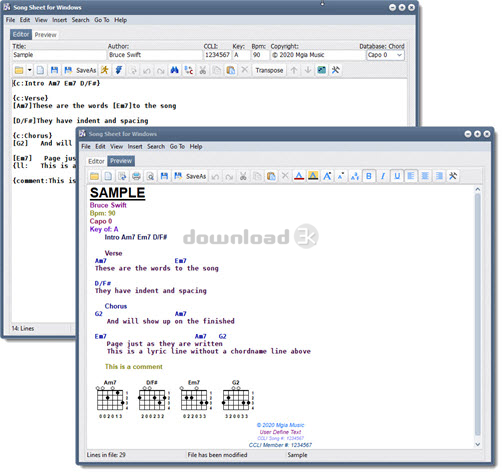Click the picture icon next to the transpose arrows
The width and height of the screenshot is (502, 473).
point(322,70)
